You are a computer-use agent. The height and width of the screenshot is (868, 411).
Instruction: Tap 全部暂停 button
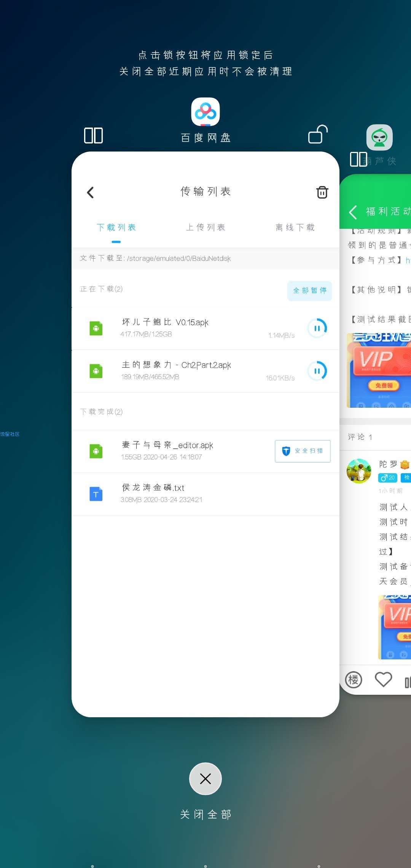(x=309, y=291)
